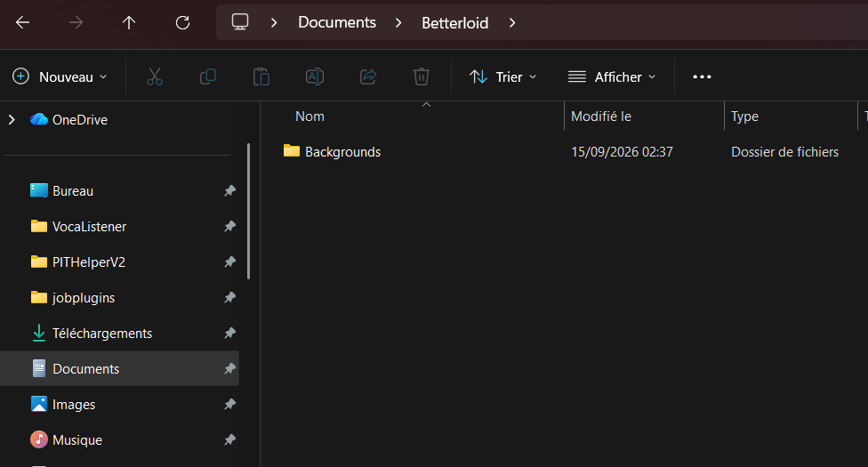Unpin PITHelperV2 using its pin icon
Viewport: 868px width, 467px height.
(x=229, y=262)
